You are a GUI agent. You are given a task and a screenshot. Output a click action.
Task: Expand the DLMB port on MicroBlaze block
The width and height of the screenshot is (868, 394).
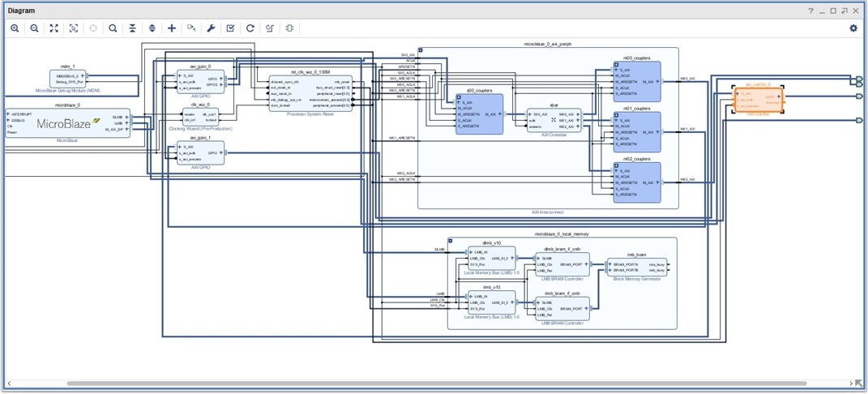coord(126,117)
